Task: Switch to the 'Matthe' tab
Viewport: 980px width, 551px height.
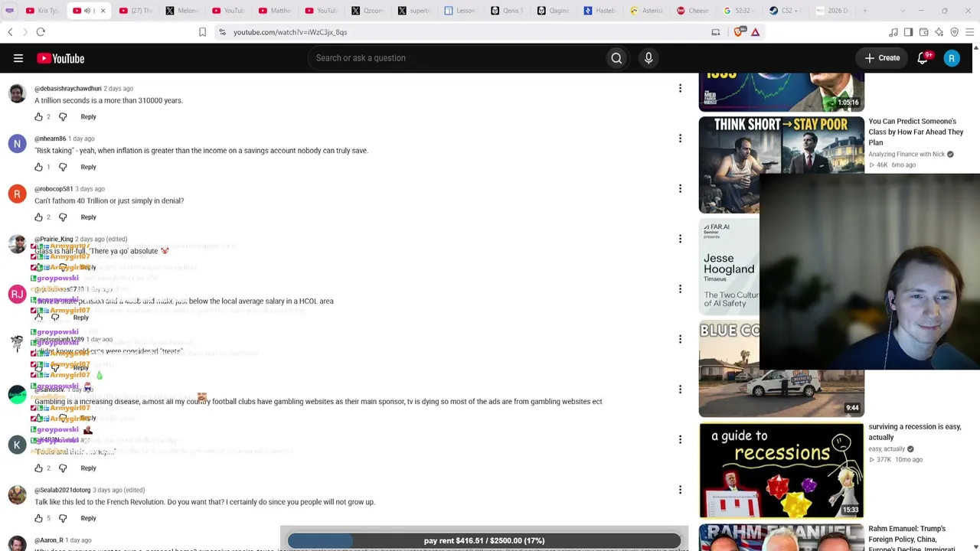Action: 275,11
